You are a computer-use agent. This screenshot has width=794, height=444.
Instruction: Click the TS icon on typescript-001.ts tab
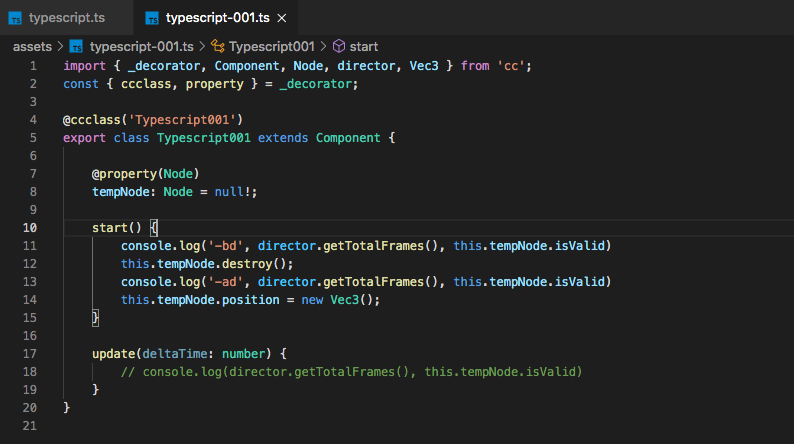(152, 18)
